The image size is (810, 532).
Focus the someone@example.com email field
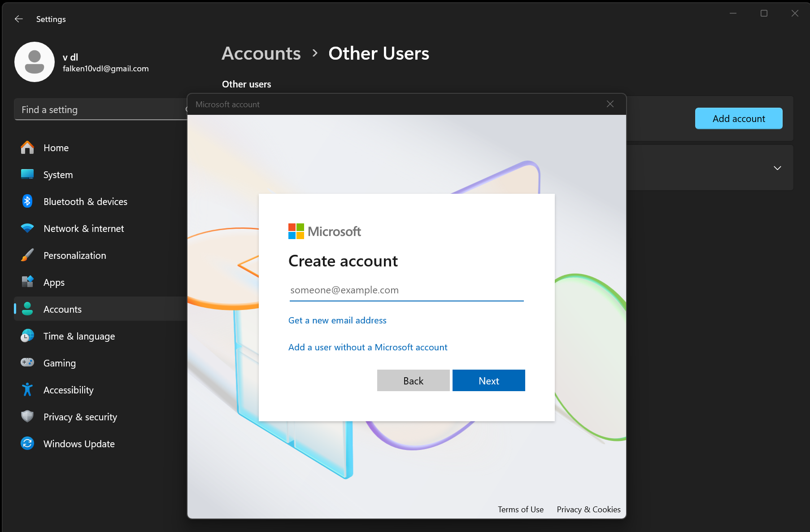[x=406, y=290]
